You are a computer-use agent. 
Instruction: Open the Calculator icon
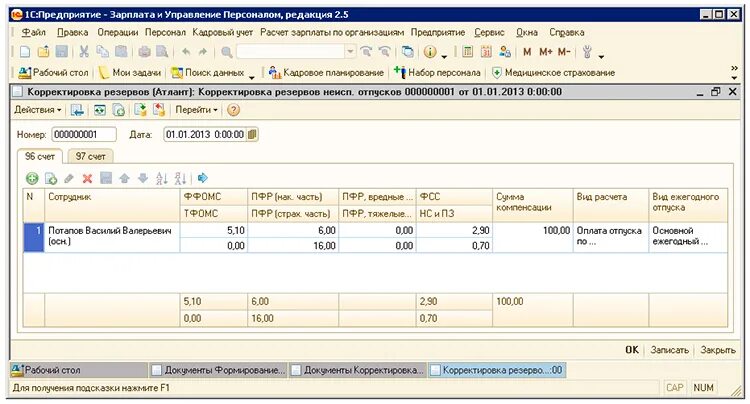tap(468, 52)
